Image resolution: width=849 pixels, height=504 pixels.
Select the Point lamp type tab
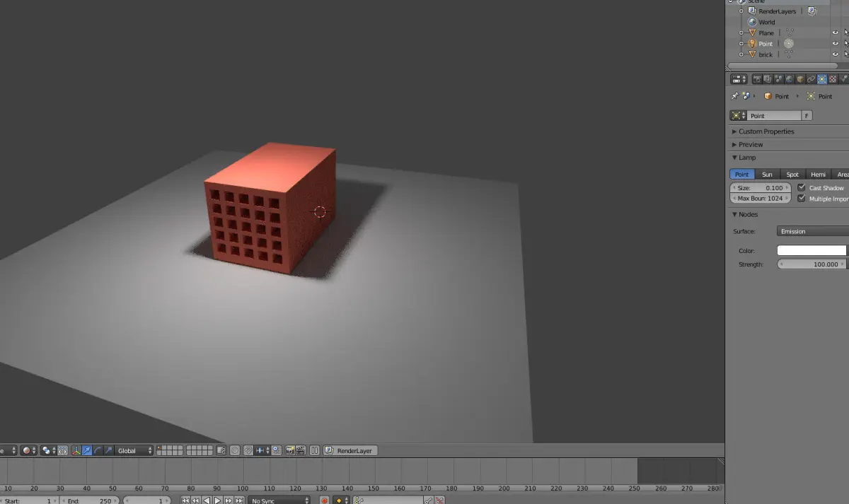(742, 175)
